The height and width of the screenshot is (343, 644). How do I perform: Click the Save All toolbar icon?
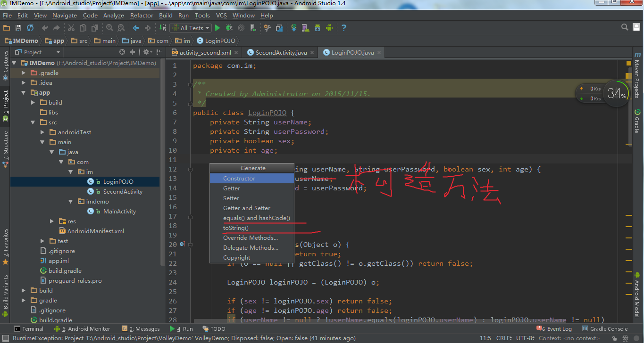[x=18, y=28]
